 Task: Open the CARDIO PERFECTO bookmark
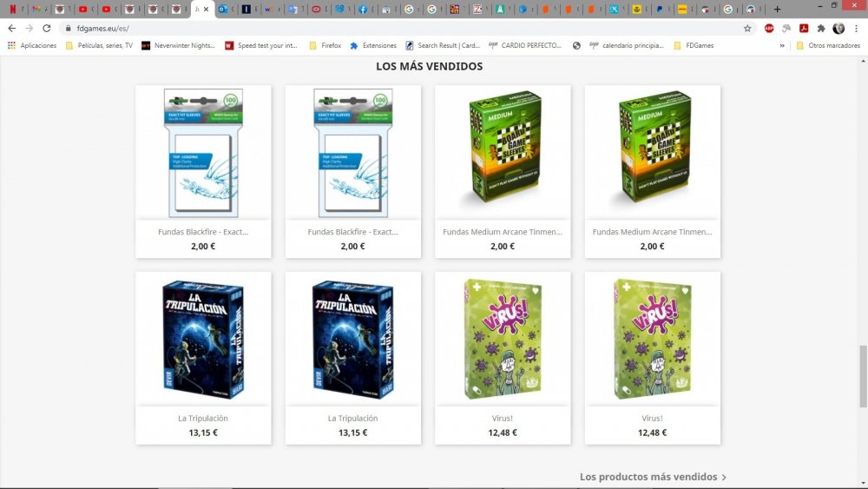pos(525,45)
